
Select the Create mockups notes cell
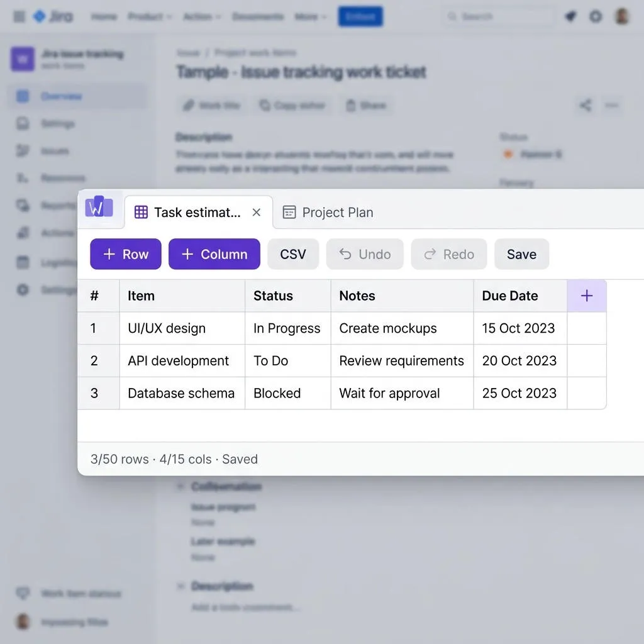tap(402, 328)
